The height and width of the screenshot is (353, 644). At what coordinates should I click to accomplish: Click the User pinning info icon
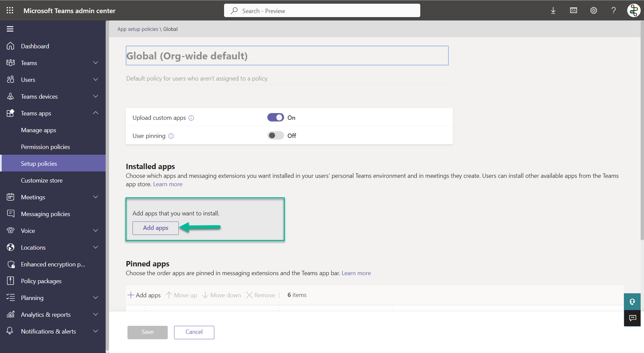[171, 136]
